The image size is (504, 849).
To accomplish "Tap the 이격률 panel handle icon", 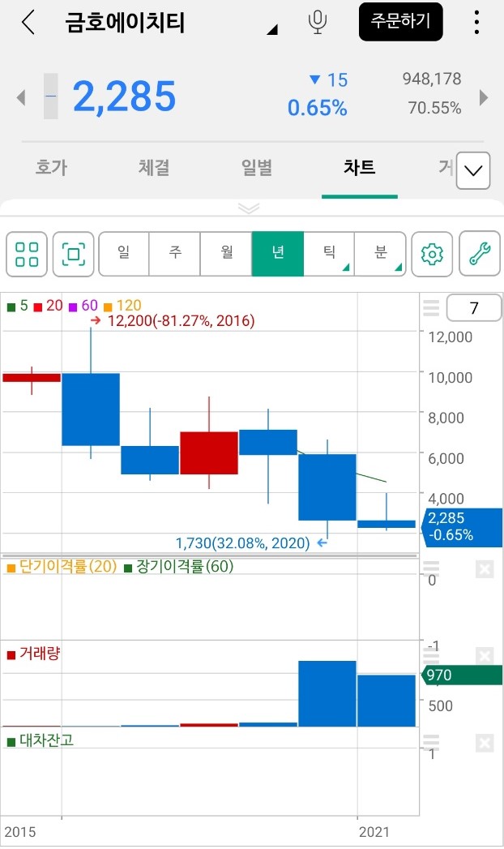I will coord(431,568).
